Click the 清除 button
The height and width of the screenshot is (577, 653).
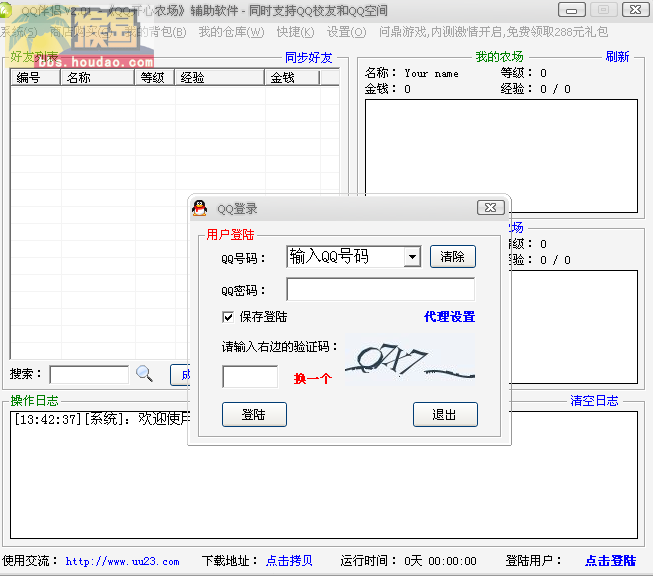[x=452, y=256]
